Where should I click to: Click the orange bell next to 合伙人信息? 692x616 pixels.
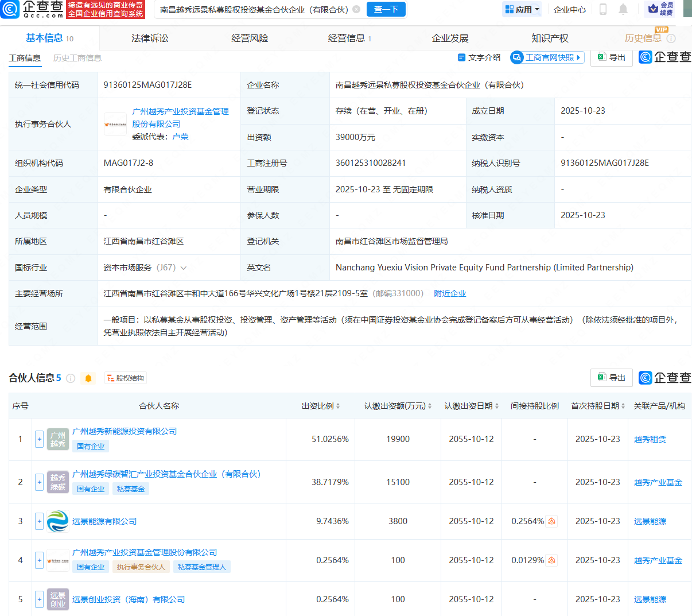(x=88, y=378)
